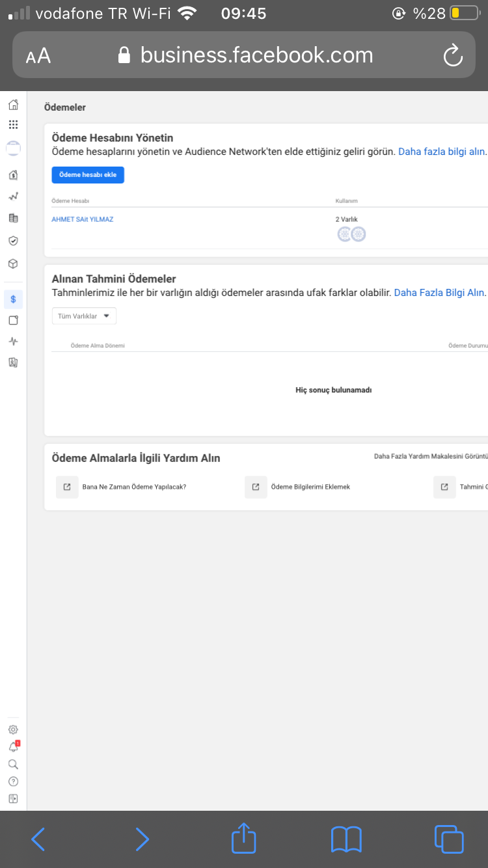
Task: Open Safari tabs overview icon
Action: 449,839
